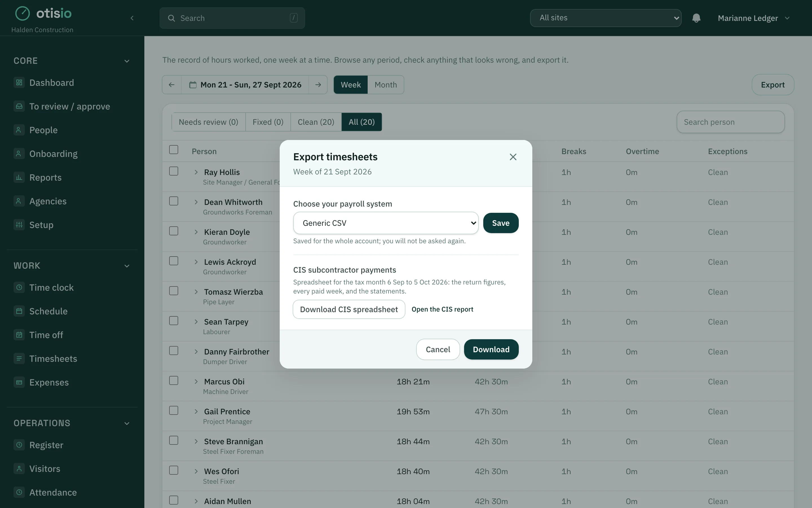Select the Month view tab

(x=385, y=85)
